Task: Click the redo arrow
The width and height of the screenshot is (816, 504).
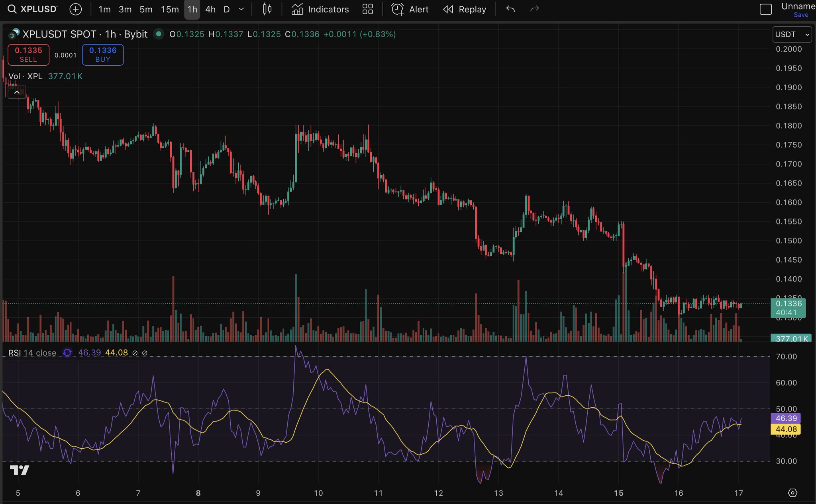Action: click(534, 9)
